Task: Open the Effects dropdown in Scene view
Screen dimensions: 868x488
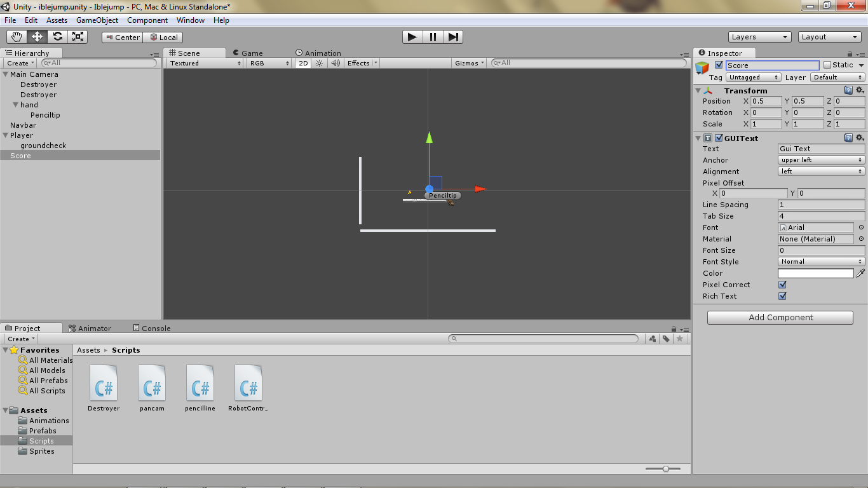Action: pyautogui.click(x=362, y=63)
